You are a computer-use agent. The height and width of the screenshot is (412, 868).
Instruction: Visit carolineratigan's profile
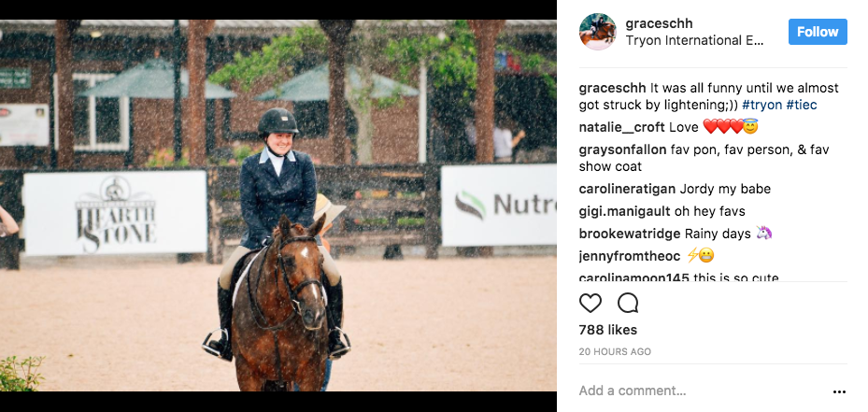point(627,189)
